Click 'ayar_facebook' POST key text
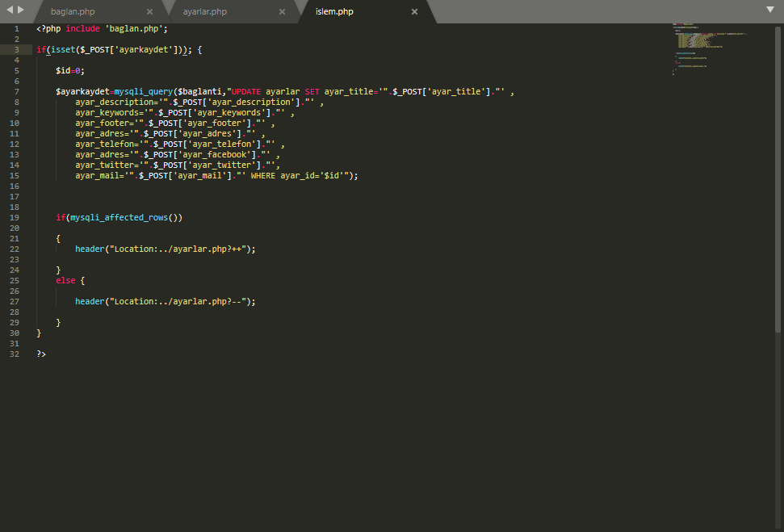Viewport: 784px width, 532px height. 215,154
